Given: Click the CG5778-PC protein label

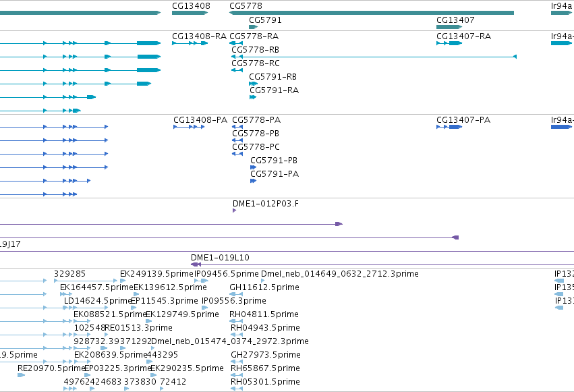Looking at the screenshot, I should pyautogui.click(x=256, y=147).
